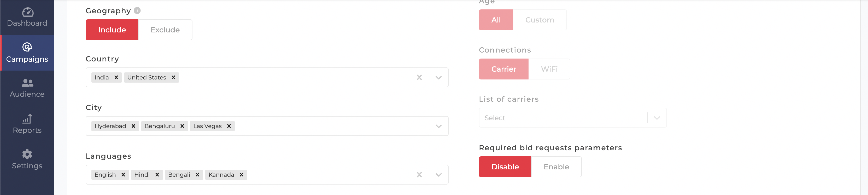
Task: Open the List of carriers select
Action: [x=572, y=118]
